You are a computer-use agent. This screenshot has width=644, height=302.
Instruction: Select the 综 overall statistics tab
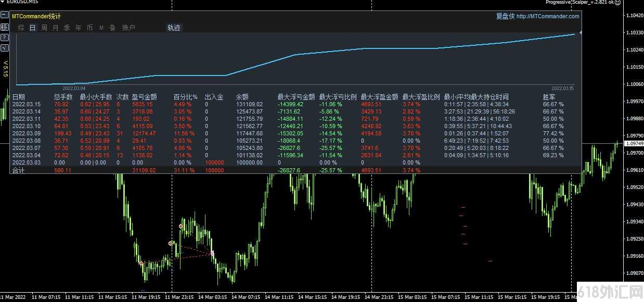coord(21,28)
